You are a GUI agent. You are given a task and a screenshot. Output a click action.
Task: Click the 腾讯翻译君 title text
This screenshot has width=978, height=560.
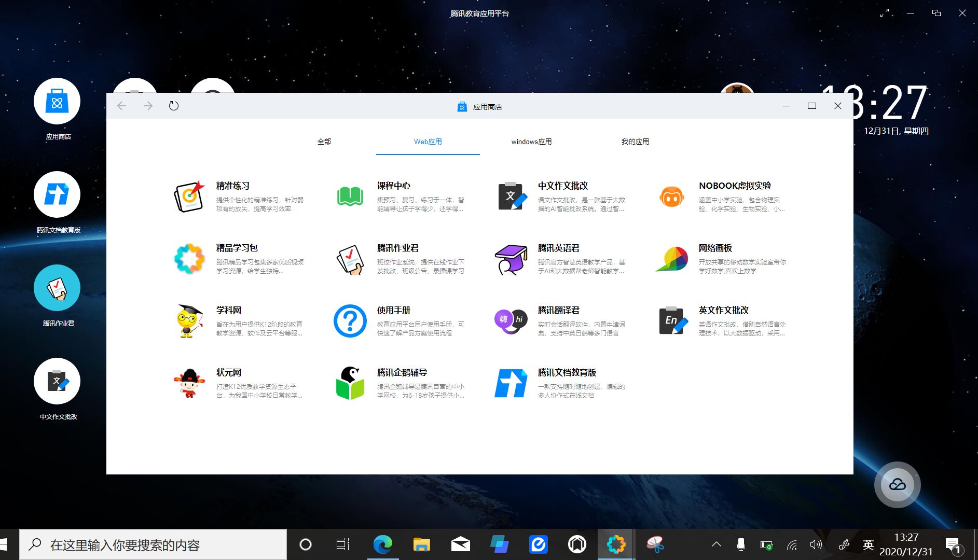coord(559,310)
